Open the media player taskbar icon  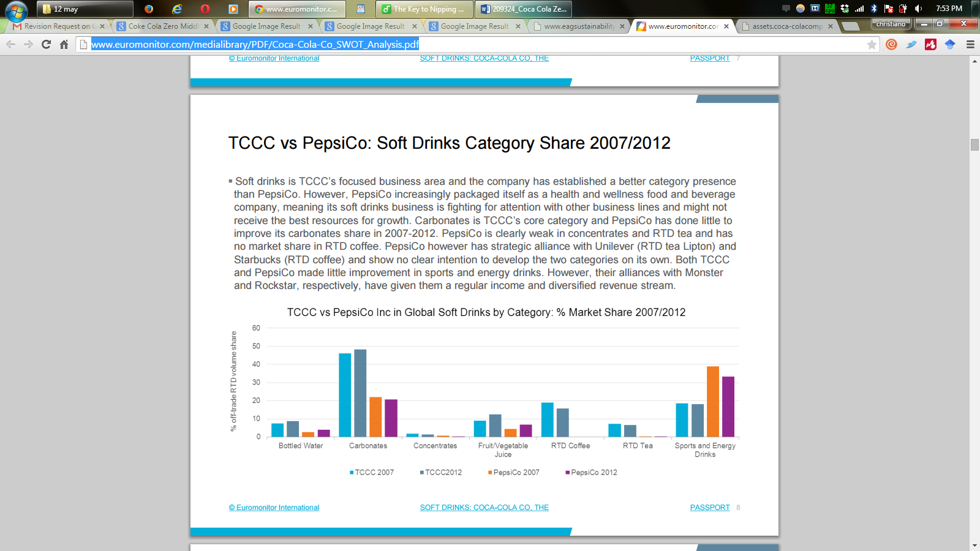pos(233,9)
